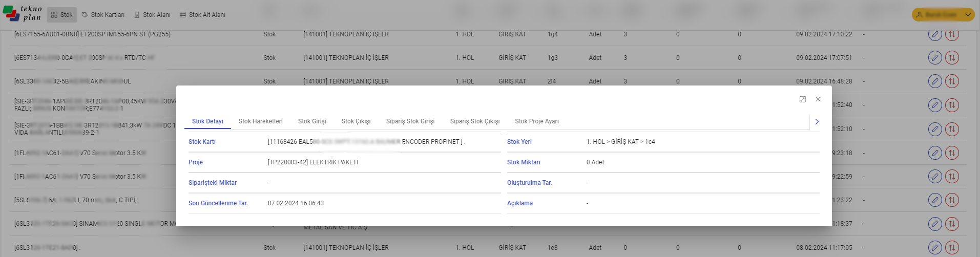Click the stock movement arrows icon in the 17:07:51 row
This screenshot has width=980, height=257.
click(952, 58)
